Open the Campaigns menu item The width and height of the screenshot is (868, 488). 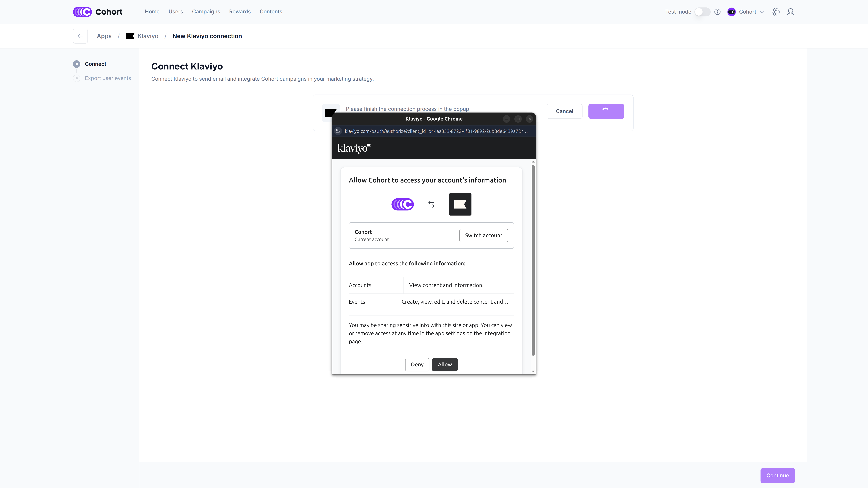206,12
